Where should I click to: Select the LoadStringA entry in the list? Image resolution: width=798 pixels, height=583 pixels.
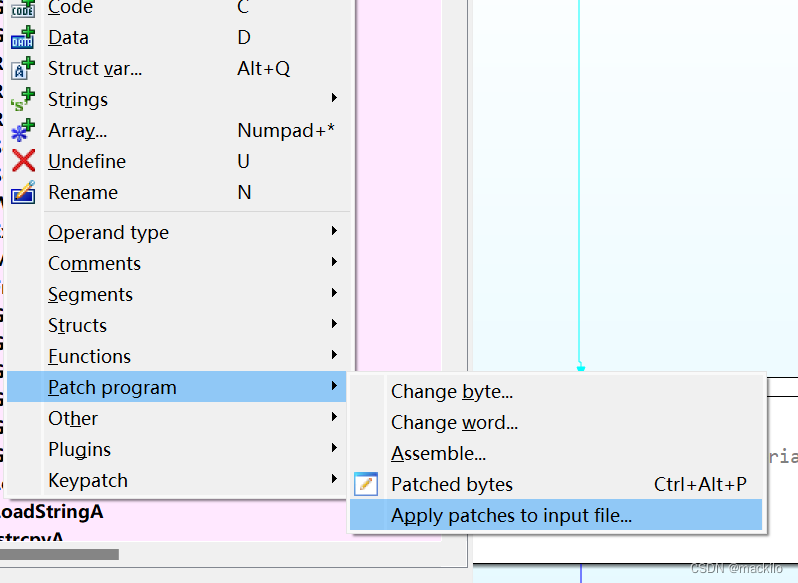point(51,511)
